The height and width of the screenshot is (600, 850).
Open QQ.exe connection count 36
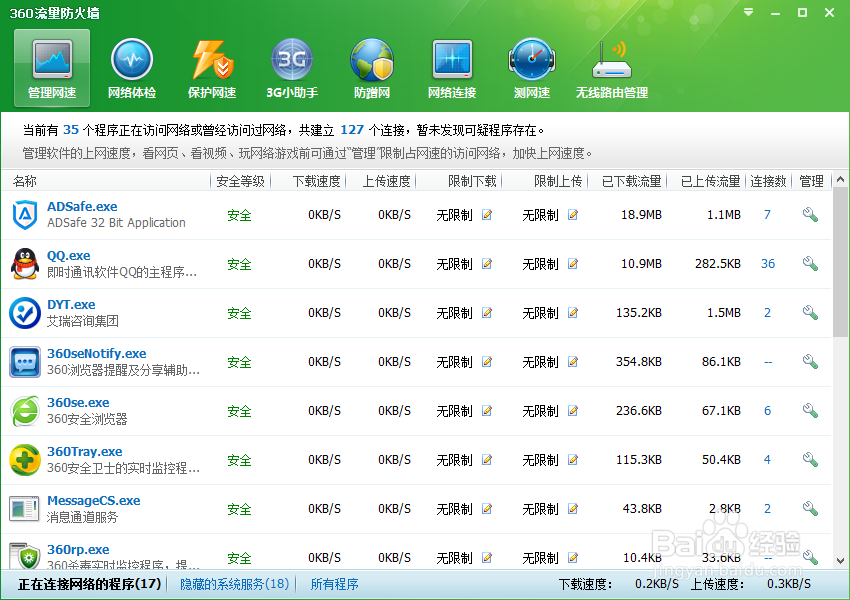(x=768, y=264)
